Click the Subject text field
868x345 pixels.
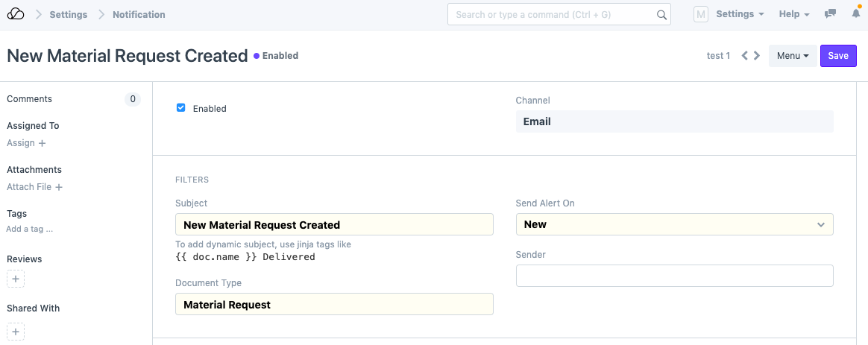[334, 224]
